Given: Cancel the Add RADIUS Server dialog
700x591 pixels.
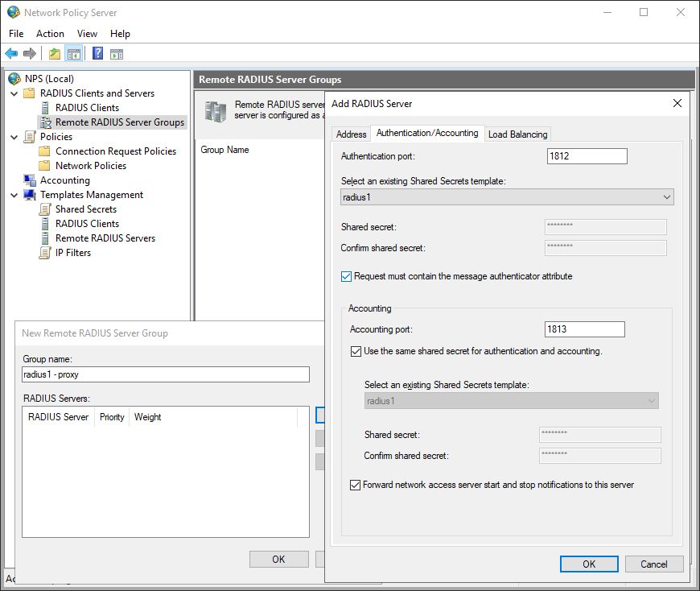Looking at the screenshot, I should click(x=654, y=564).
